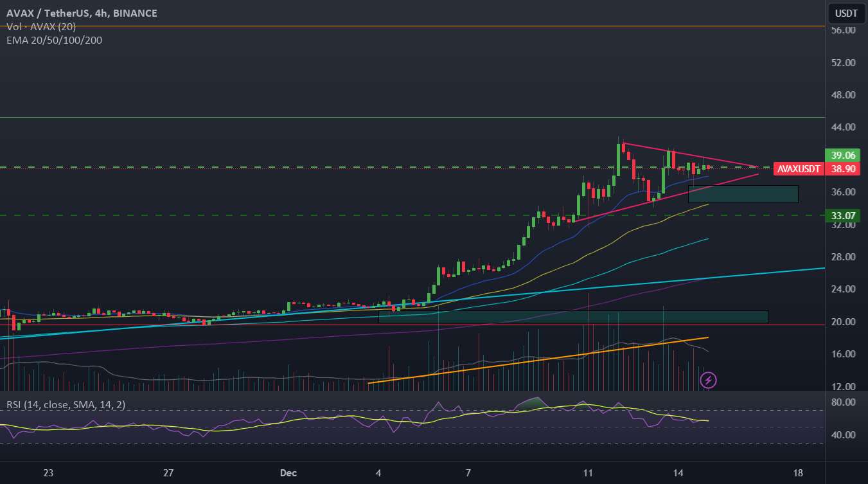Click the green 33.07 price level label
This screenshot has height=484, width=868.
coord(842,215)
